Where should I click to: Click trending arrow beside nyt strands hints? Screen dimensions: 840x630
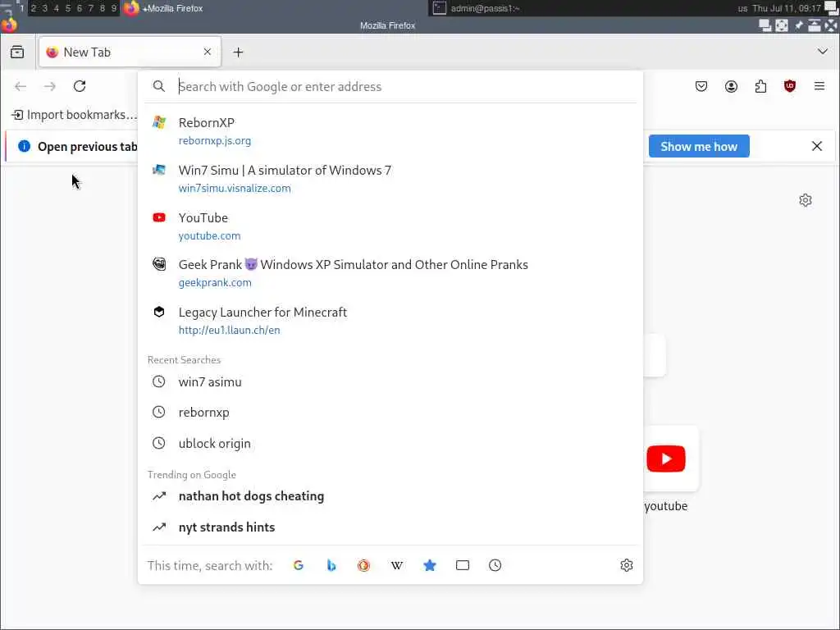(159, 527)
